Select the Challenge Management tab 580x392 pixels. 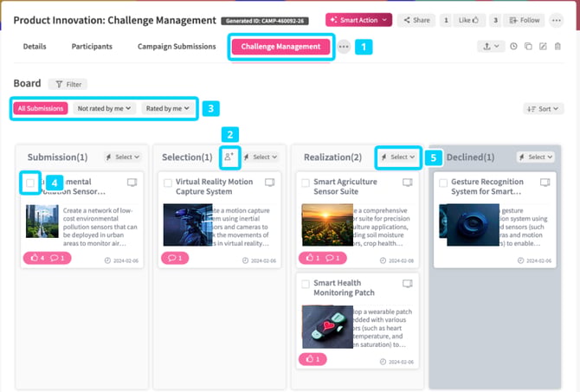pos(280,47)
